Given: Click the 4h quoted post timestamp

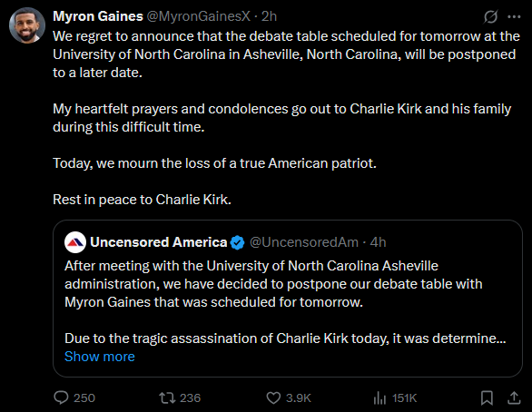Looking at the screenshot, I should 378,242.
